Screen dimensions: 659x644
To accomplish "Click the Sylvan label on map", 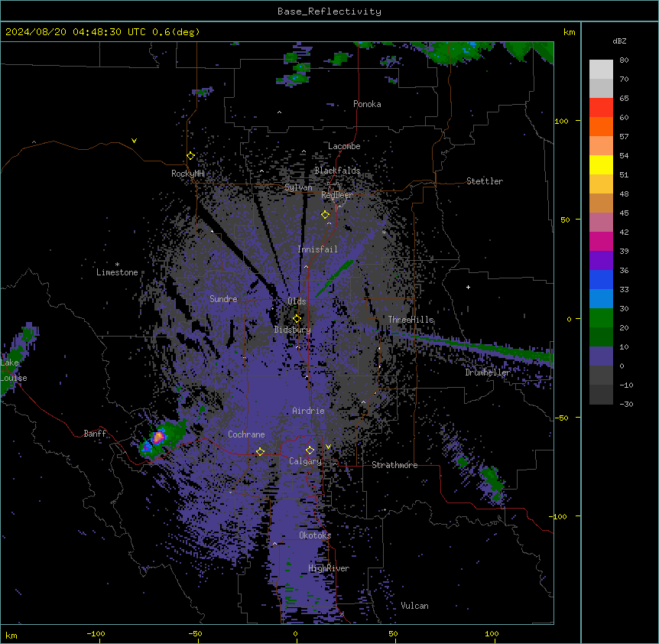I will point(298,187).
